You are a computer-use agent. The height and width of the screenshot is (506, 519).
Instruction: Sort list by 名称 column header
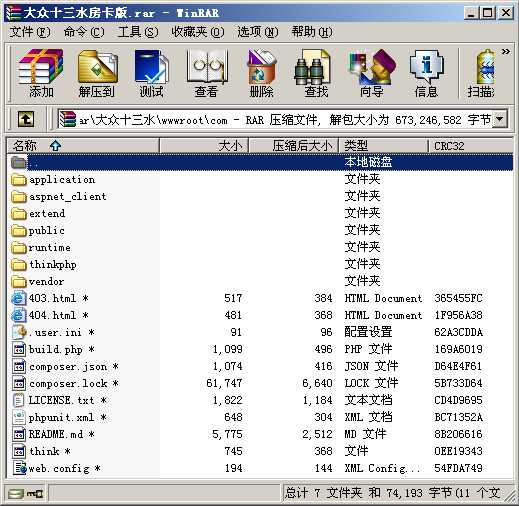click(x=83, y=145)
